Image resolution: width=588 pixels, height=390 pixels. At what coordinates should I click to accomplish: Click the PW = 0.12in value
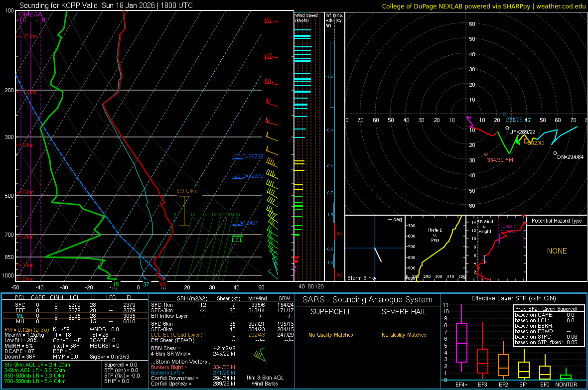coord(26,330)
